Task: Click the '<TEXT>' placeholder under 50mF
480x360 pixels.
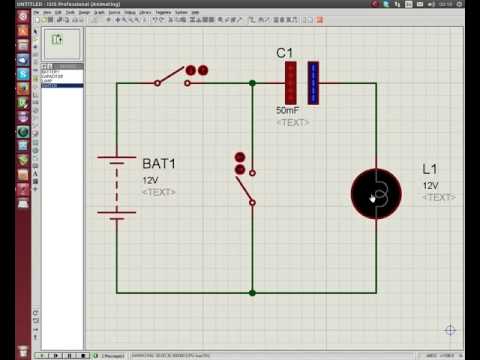Action: point(293,123)
